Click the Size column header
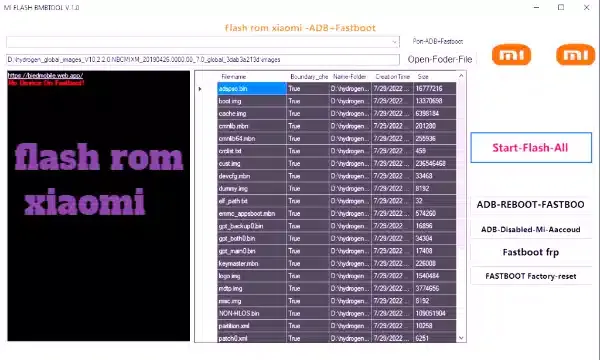This screenshot has height=360, width=600. click(435, 77)
